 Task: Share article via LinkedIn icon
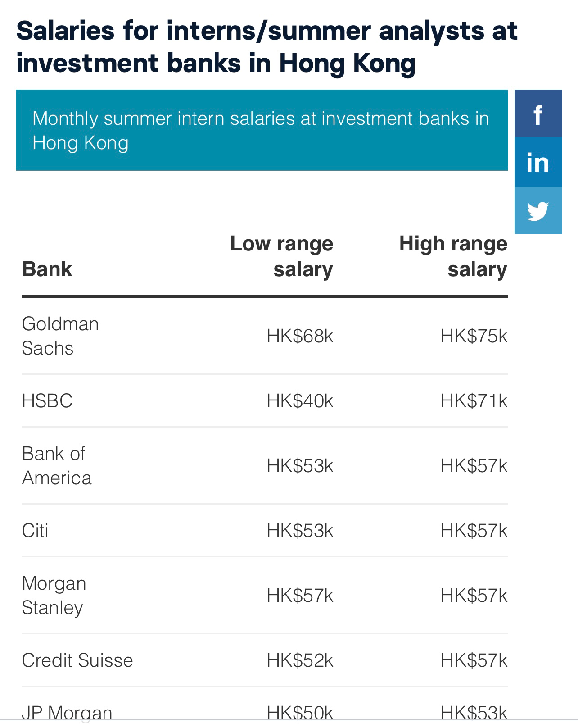(x=538, y=162)
